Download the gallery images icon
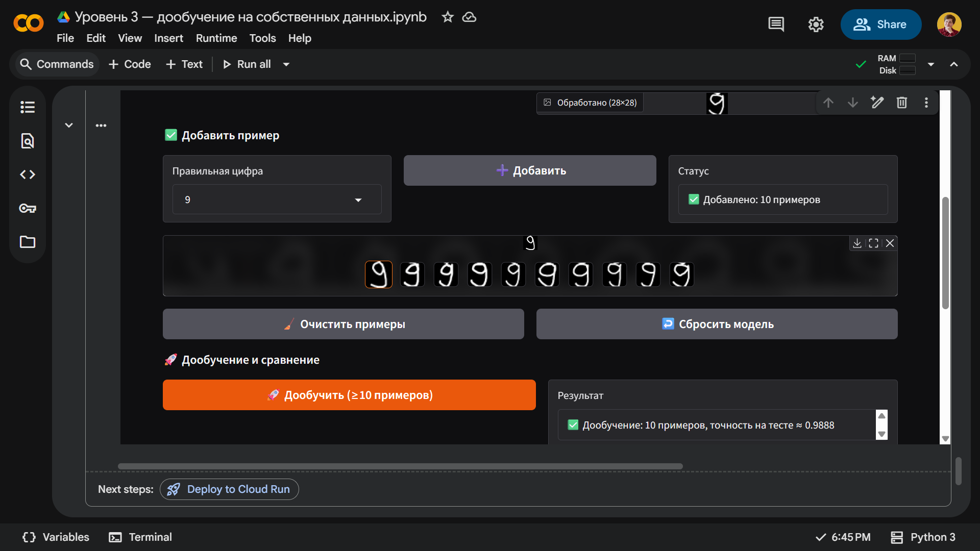 tap(857, 243)
